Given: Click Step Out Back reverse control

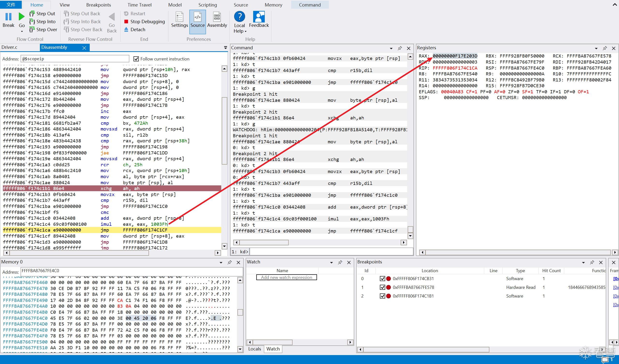Looking at the screenshot, I should coord(82,14).
